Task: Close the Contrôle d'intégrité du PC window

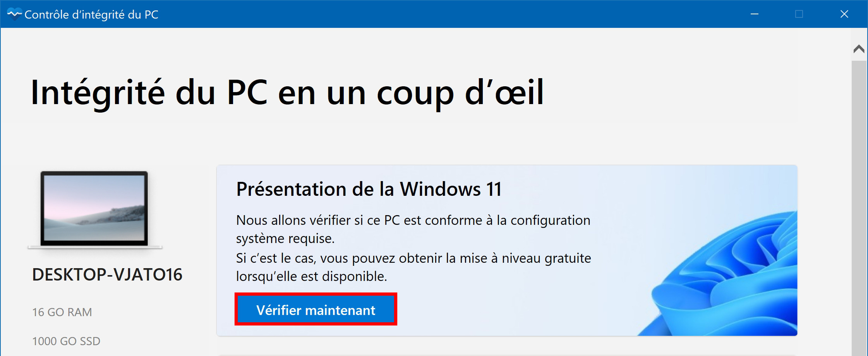Action: click(844, 14)
